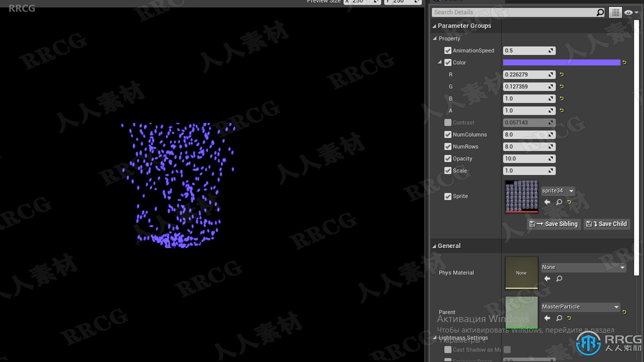Viewport: 644px width, 362px height.
Task: Click Save Child button
Action: [x=608, y=224]
